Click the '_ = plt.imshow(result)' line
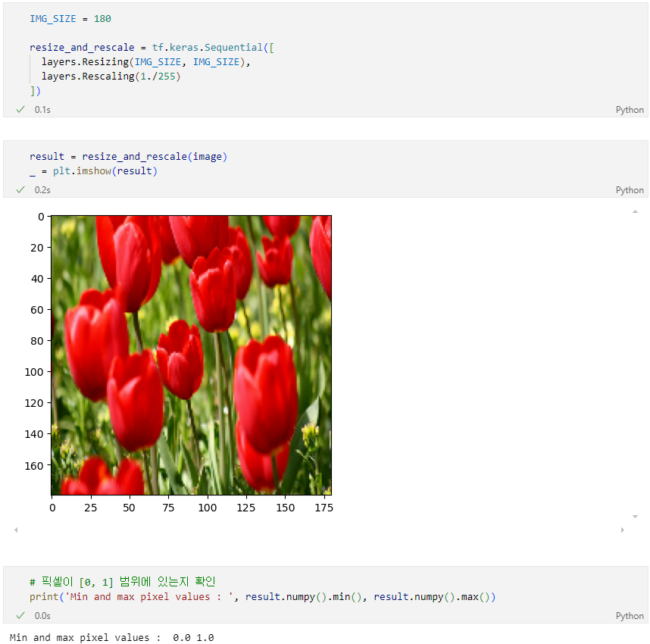The height and width of the screenshot is (644, 650). click(x=93, y=171)
